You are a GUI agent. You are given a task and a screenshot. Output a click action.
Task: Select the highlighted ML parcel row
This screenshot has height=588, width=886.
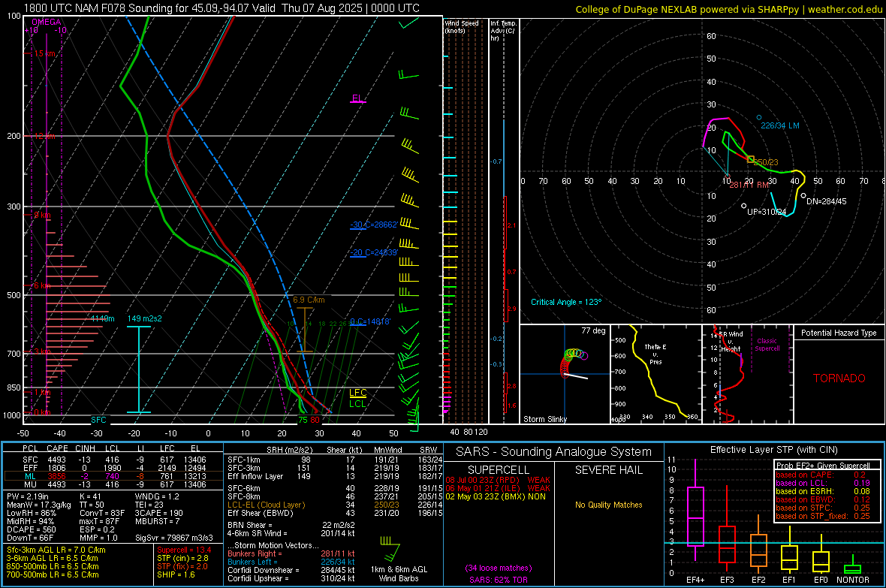pos(113,476)
